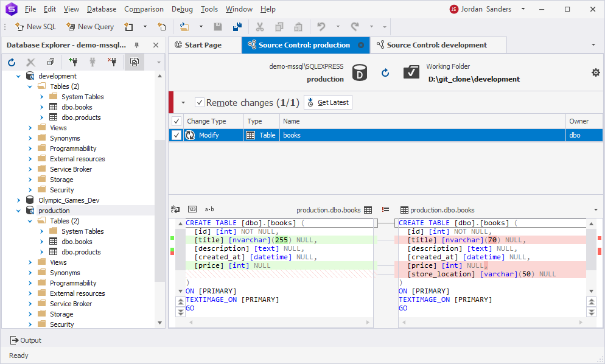Open the right diff pane dropdown arrow
Viewport: 605px width, 364px height.
click(596, 210)
